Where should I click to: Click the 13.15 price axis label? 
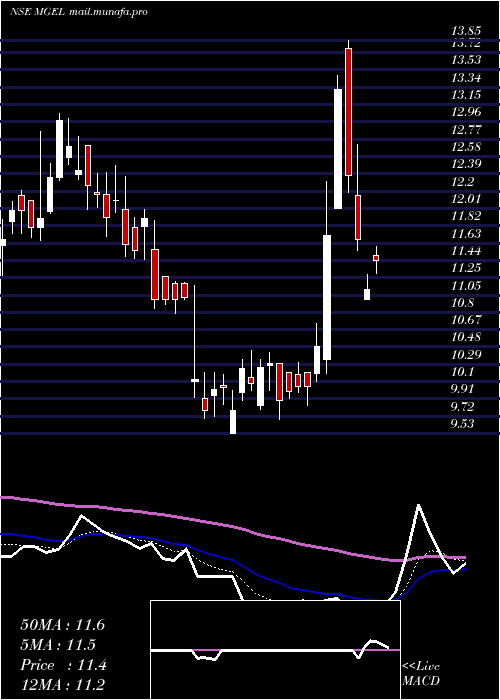[x=466, y=95]
